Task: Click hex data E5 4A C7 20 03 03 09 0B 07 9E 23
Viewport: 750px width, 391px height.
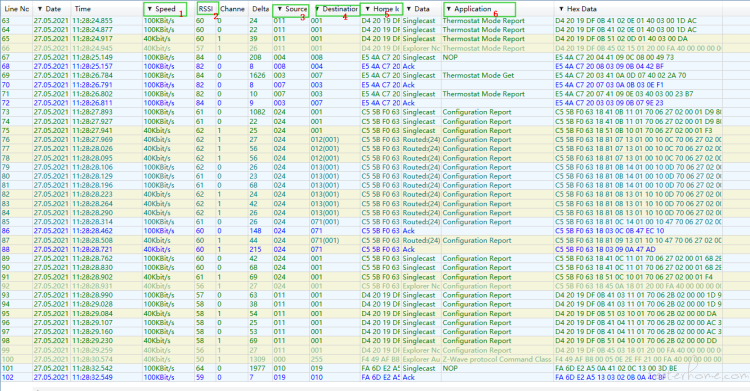Action: click(x=609, y=103)
